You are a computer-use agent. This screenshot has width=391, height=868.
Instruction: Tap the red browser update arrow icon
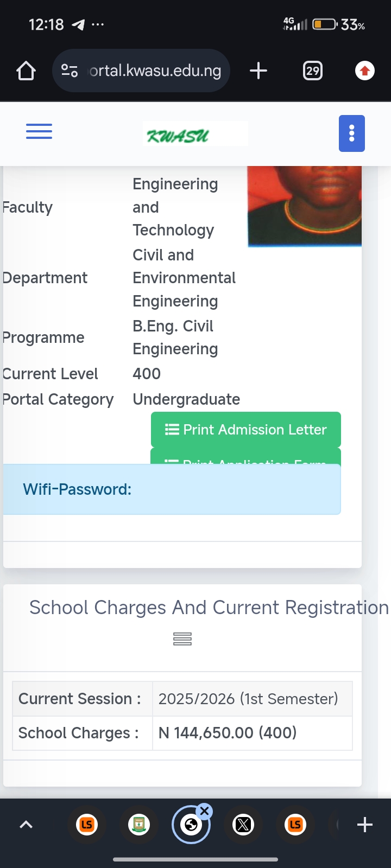click(364, 71)
